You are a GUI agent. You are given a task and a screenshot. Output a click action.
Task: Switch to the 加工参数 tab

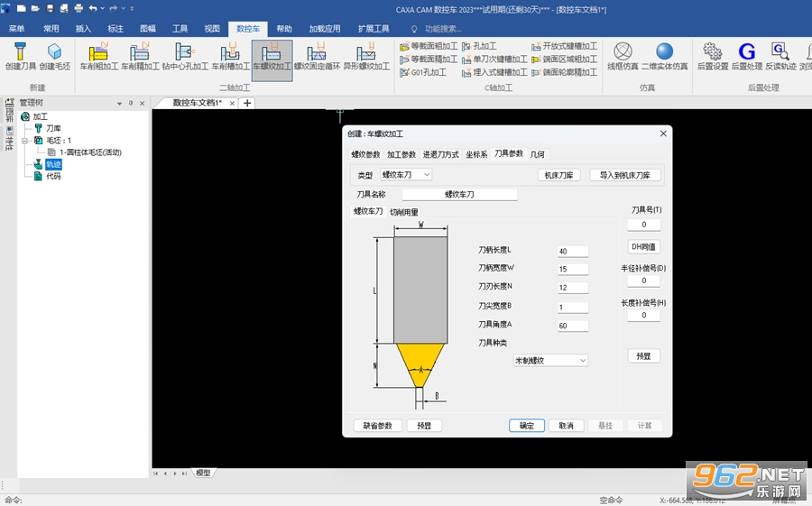401,154
